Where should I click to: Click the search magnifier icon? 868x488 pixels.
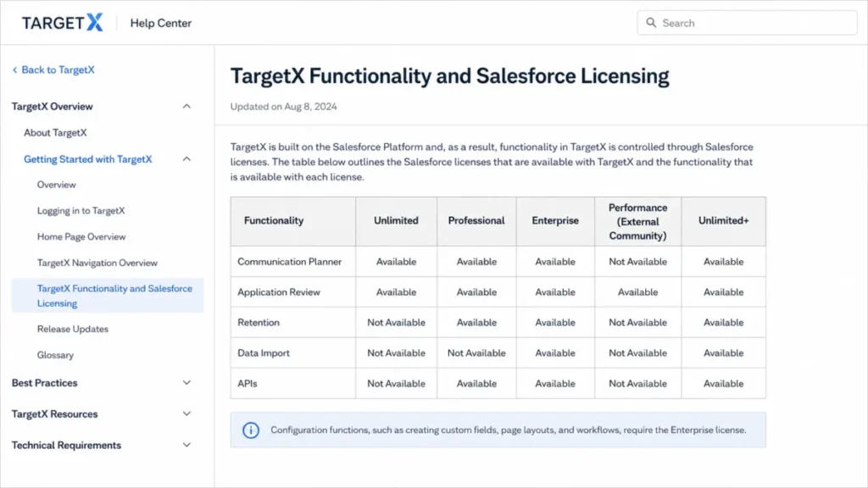point(651,23)
